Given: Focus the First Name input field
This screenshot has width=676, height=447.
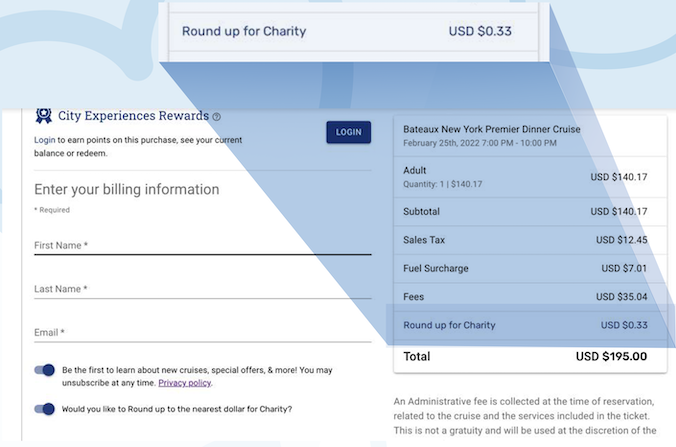Looking at the screenshot, I should click(x=202, y=245).
